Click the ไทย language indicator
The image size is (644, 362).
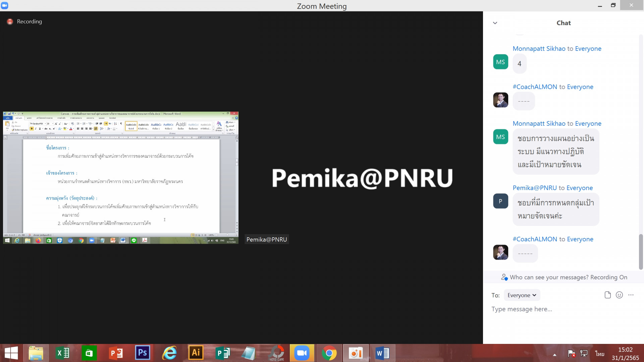[x=600, y=354]
